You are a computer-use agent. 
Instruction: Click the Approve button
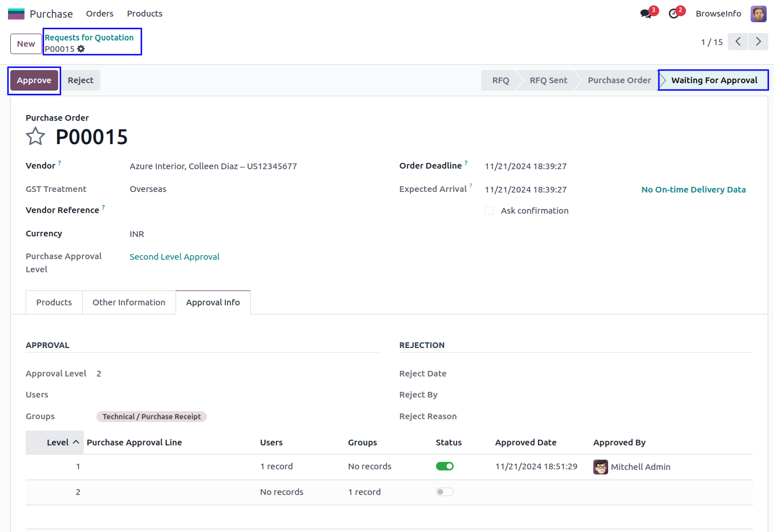point(34,80)
